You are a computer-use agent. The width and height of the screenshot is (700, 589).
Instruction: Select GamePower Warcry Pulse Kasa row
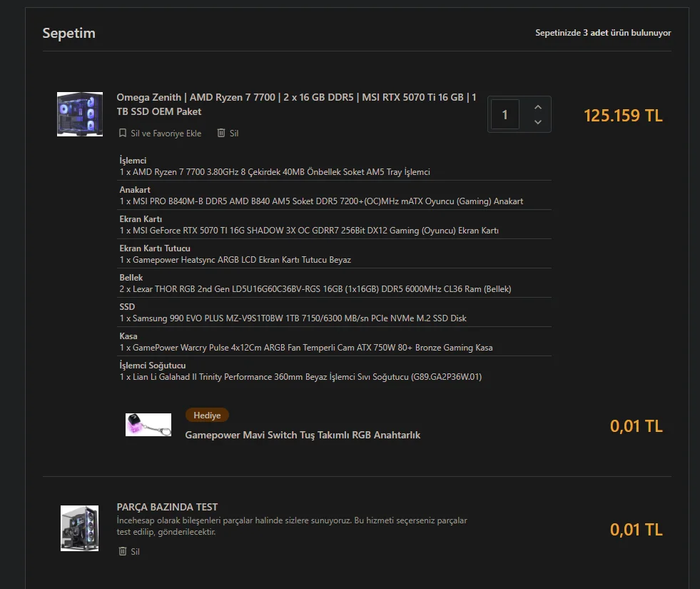pos(335,341)
